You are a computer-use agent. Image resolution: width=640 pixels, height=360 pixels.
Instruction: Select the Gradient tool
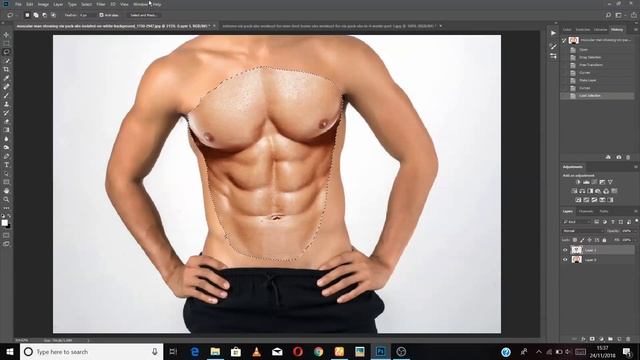[6, 130]
